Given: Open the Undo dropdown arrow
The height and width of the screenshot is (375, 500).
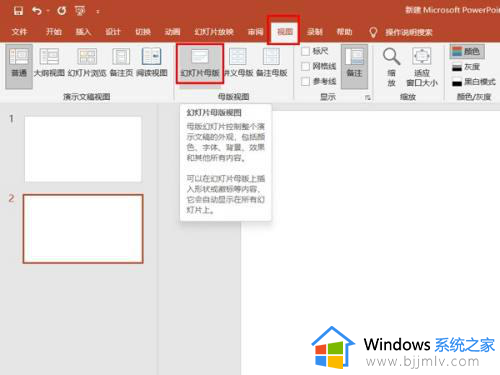Looking at the screenshot, I should coord(48,11).
